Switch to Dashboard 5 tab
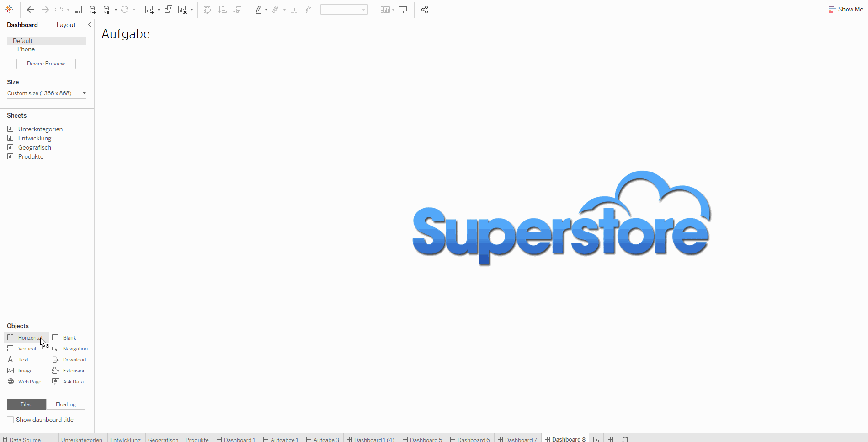 [x=422, y=439]
